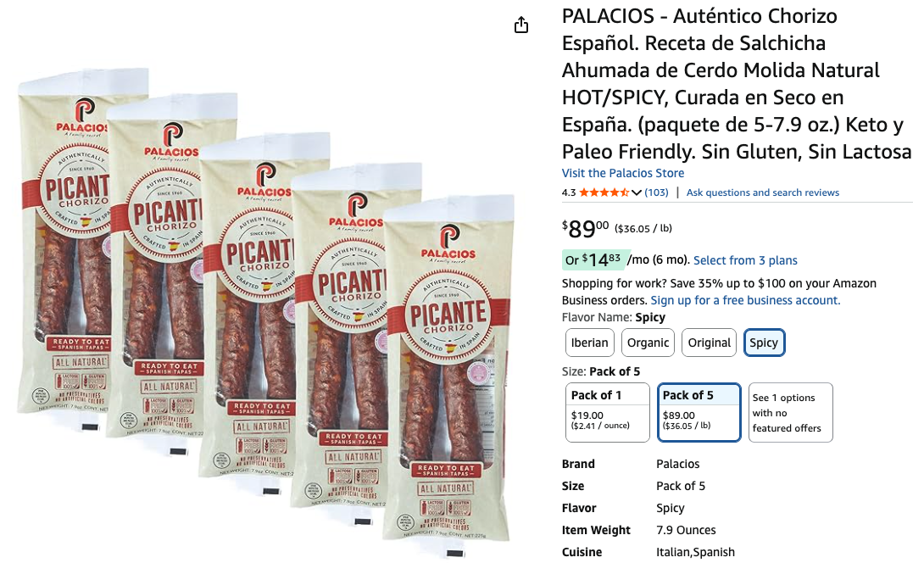Open the star rating chevron popover
Viewport: 924px width, 563px height.
(x=637, y=192)
